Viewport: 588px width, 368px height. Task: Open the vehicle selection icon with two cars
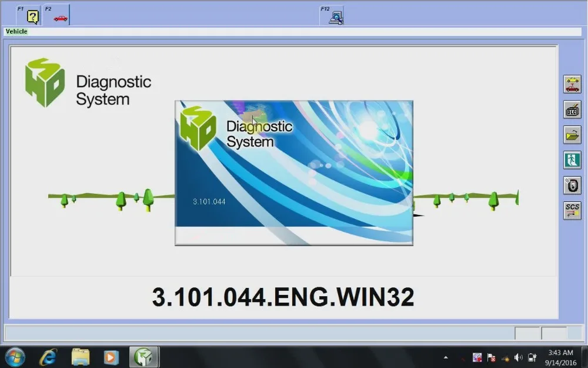pos(572,84)
